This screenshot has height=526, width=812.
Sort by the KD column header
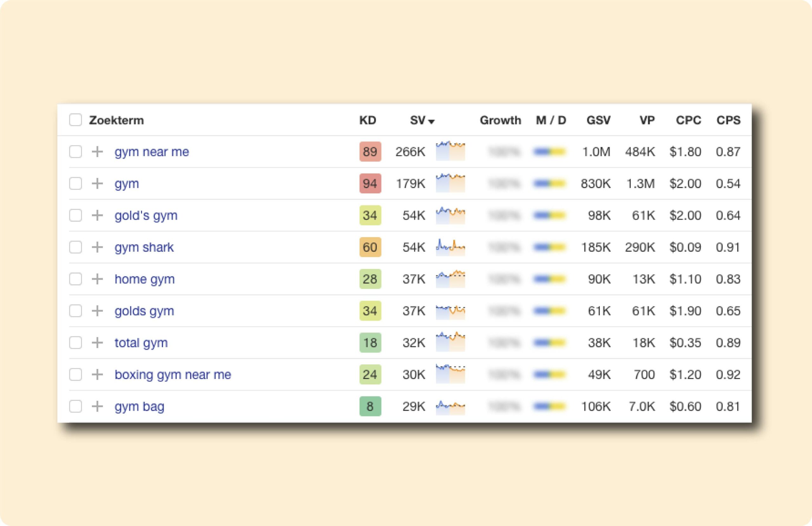coord(367,120)
